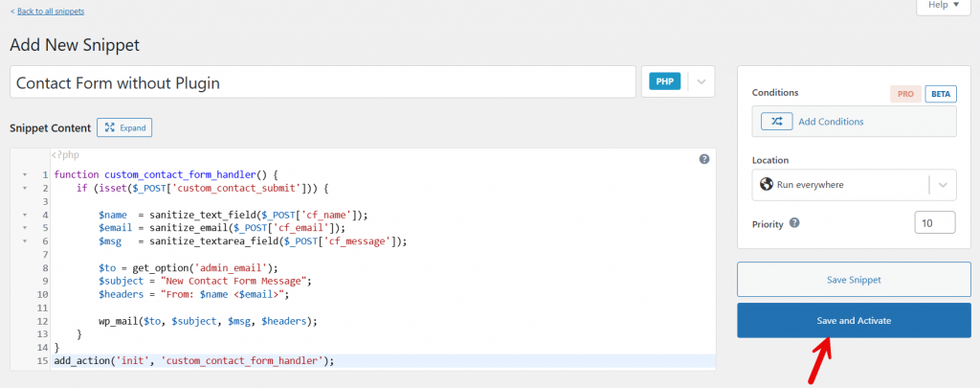
Task: Edit the Priority value field
Action: point(935,223)
